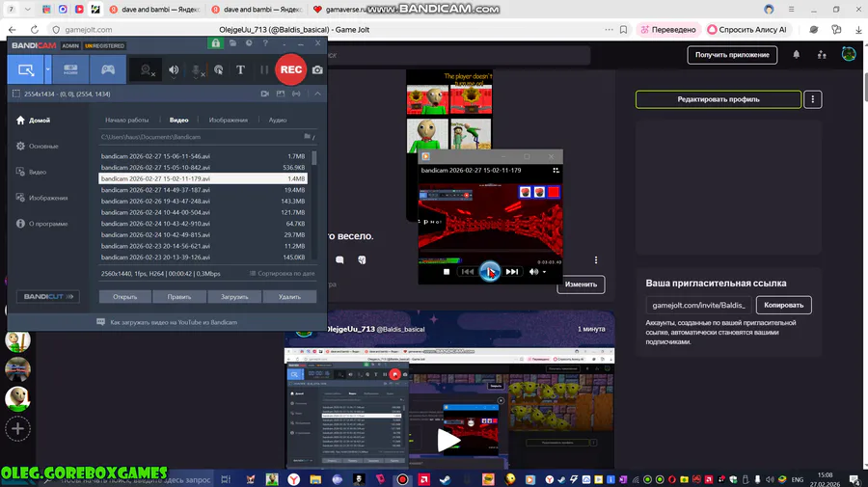Open scheduled recording clock icon

(x=249, y=43)
